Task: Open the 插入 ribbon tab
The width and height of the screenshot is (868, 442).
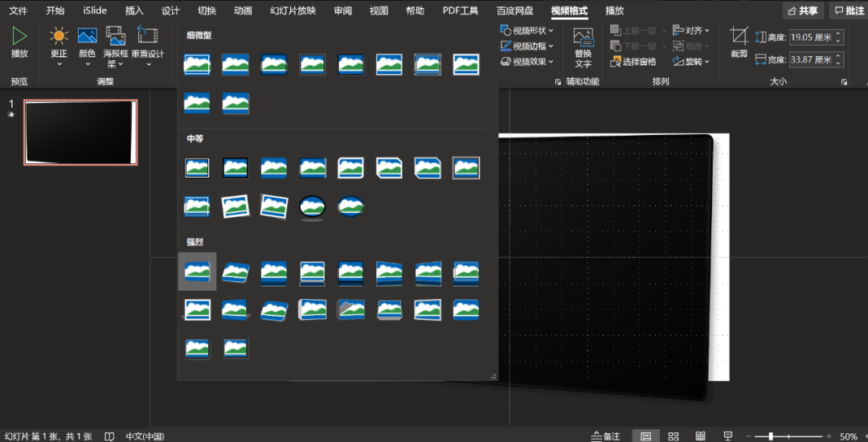Action: pos(134,10)
